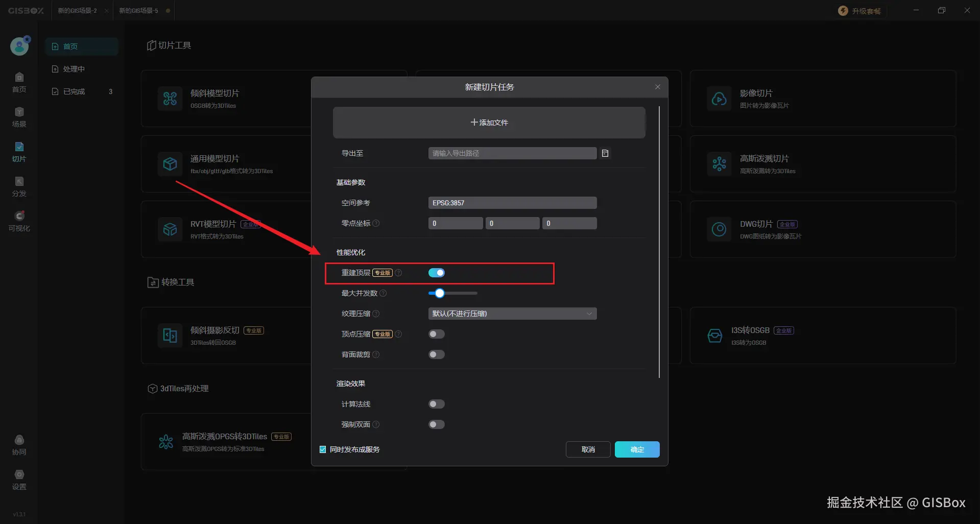Open the 可视化 sidebar section
This screenshot has width=980, height=524.
coord(19,221)
